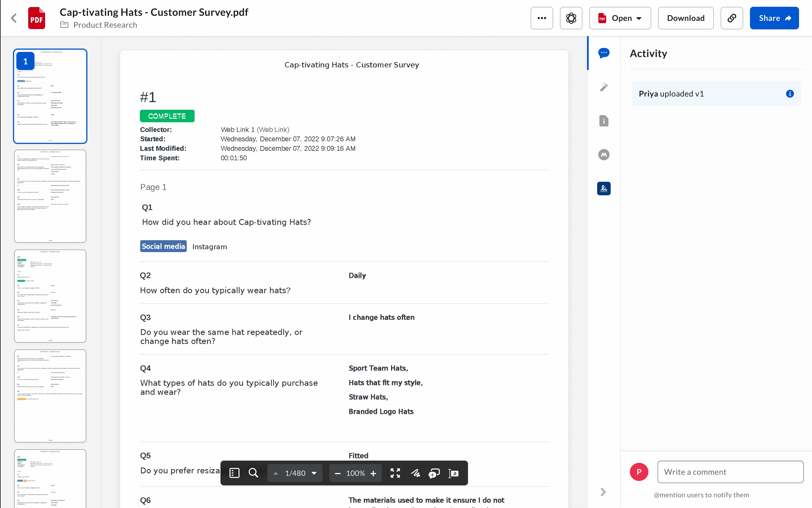The image size is (812, 508).
Task: Click the red PDF file icon
Action: click(37, 18)
